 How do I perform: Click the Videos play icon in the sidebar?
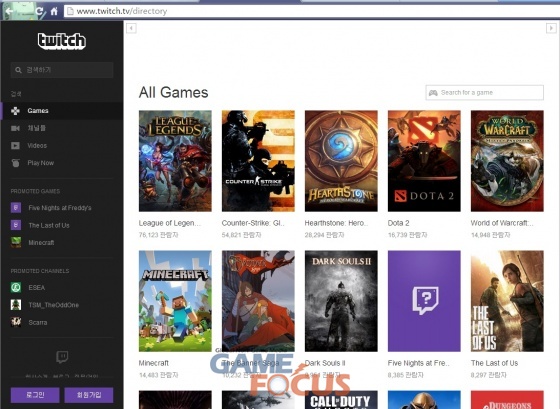coord(15,146)
